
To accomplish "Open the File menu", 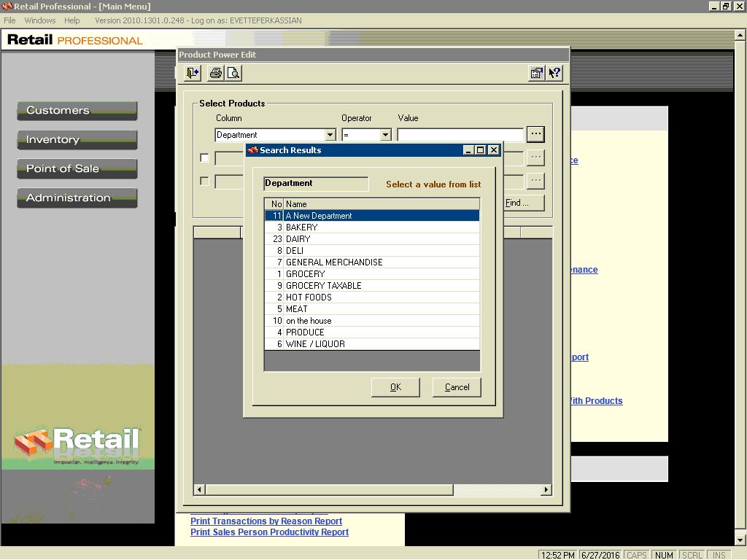I will tap(9, 20).
